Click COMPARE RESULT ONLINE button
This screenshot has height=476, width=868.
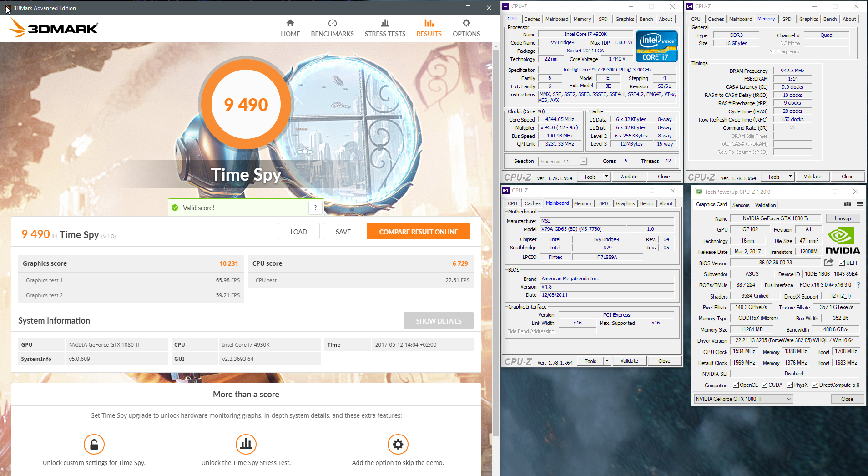(419, 232)
